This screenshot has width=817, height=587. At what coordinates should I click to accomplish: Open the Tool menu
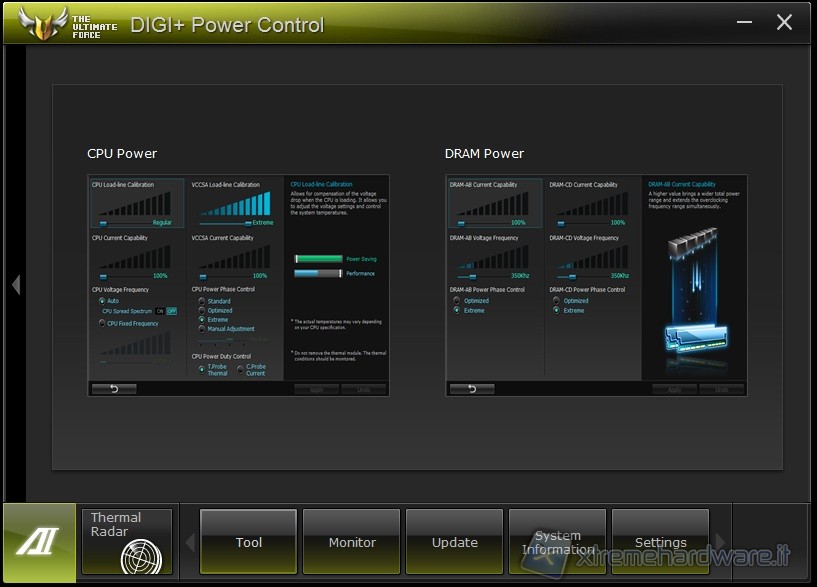click(249, 542)
